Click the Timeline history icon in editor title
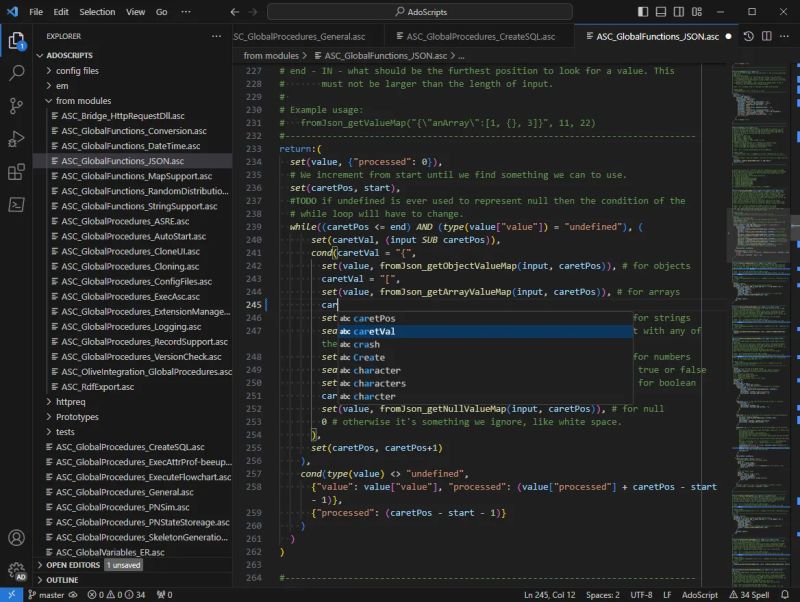This screenshot has width=800, height=602. (750, 35)
